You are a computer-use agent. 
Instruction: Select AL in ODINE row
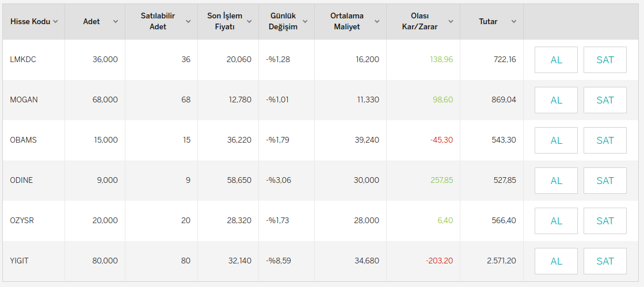(556, 181)
